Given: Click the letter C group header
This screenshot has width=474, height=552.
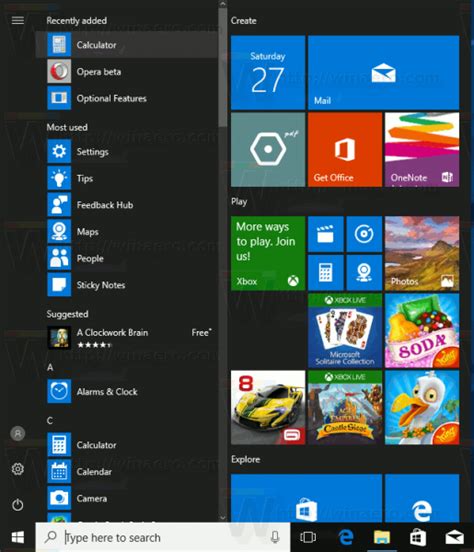Looking at the screenshot, I should tap(50, 421).
